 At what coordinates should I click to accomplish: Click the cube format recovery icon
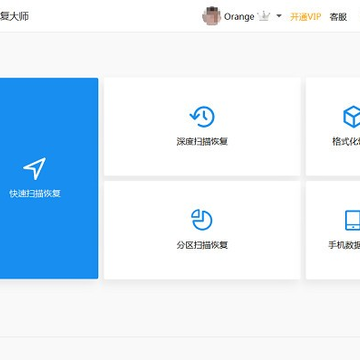tap(352, 117)
